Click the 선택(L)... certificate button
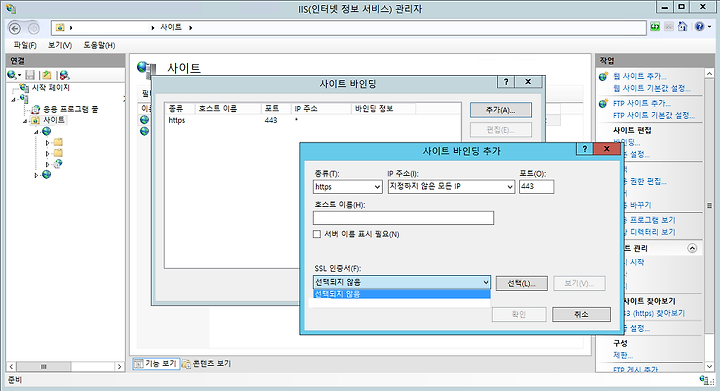Screen dimensions: 720x391 click(x=522, y=283)
